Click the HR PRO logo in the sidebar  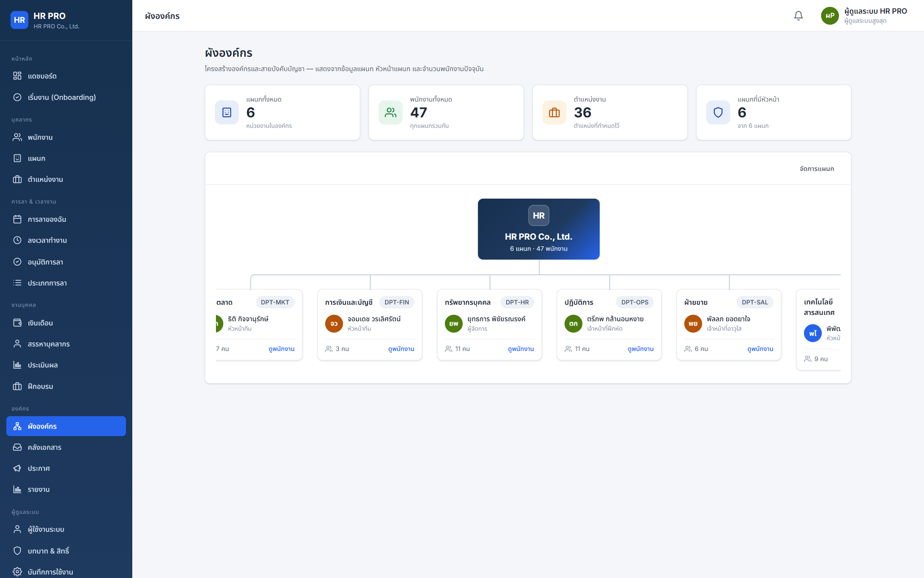(x=19, y=20)
